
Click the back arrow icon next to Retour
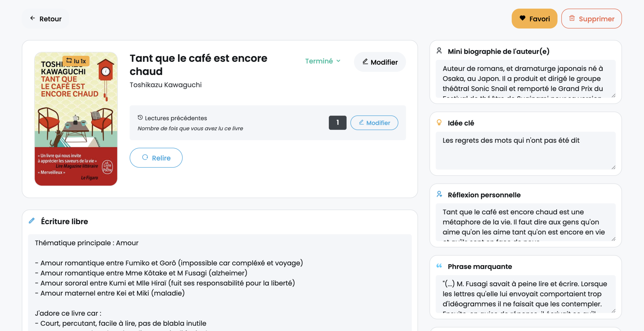(32, 18)
